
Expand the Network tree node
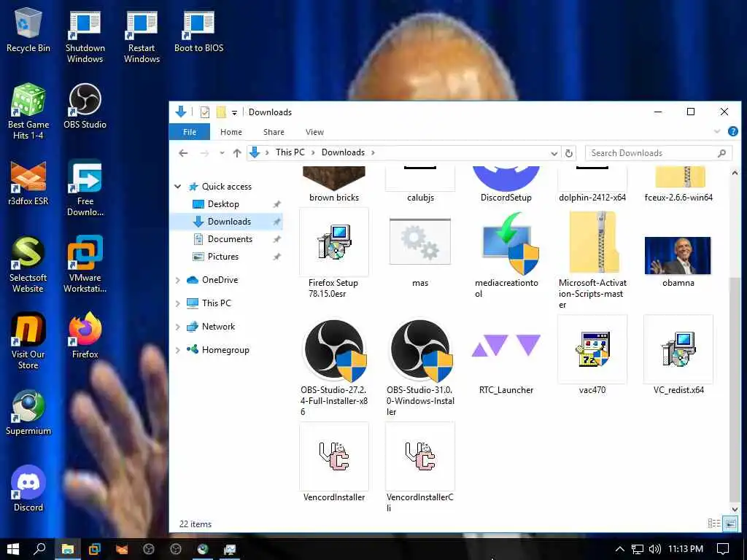[178, 327]
